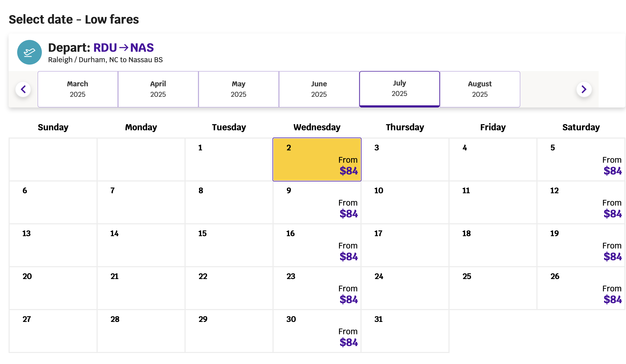Image resolution: width=626 pixels, height=364 pixels.
Task: Click the Tuesday column header
Action: tap(229, 127)
